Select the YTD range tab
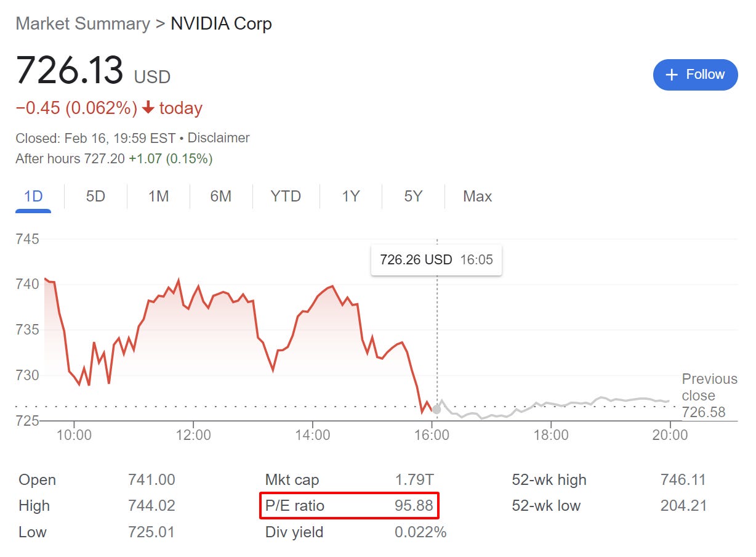The width and height of the screenshot is (756, 557). (286, 197)
